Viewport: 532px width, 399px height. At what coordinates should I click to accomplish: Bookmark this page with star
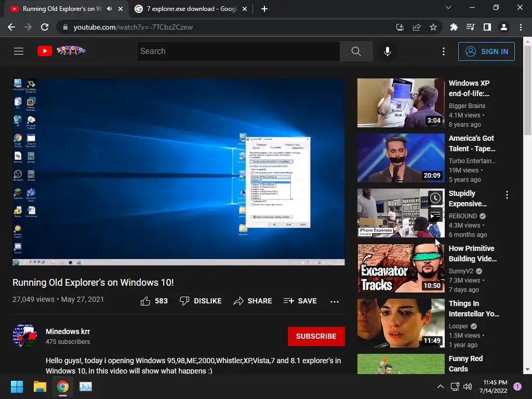point(433,27)
